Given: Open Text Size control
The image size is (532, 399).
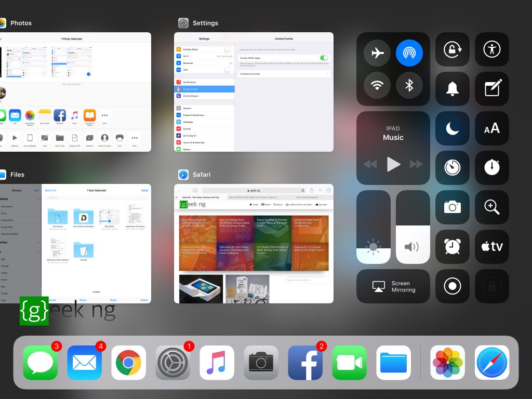Looking at the screenshot, I should (491, 128).
